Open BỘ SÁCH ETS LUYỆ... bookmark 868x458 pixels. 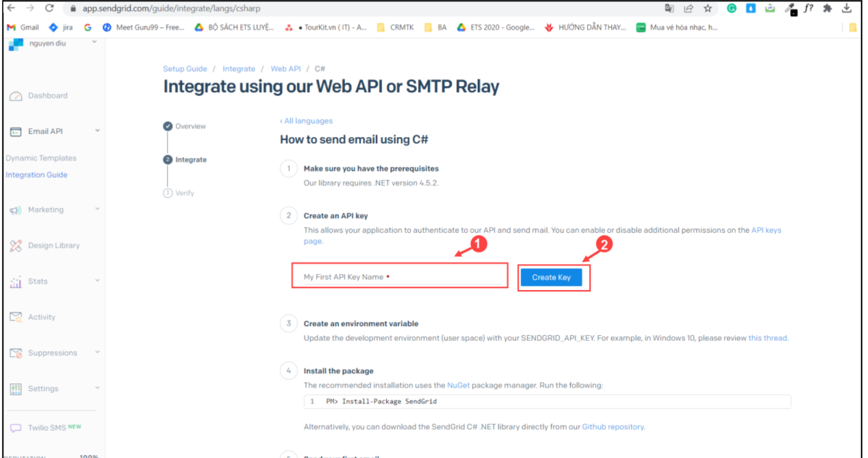[234, 27]
